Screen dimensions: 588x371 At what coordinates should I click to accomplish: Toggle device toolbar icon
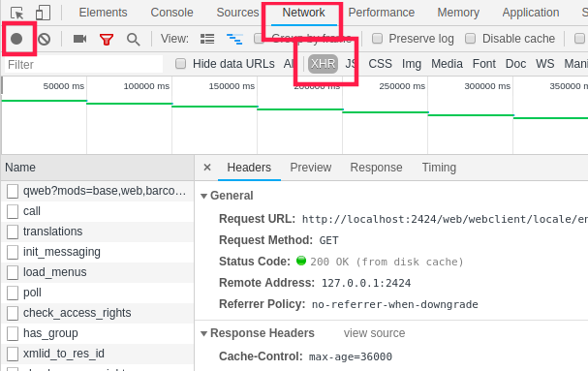pyautogui.click(x=44, y=13)
